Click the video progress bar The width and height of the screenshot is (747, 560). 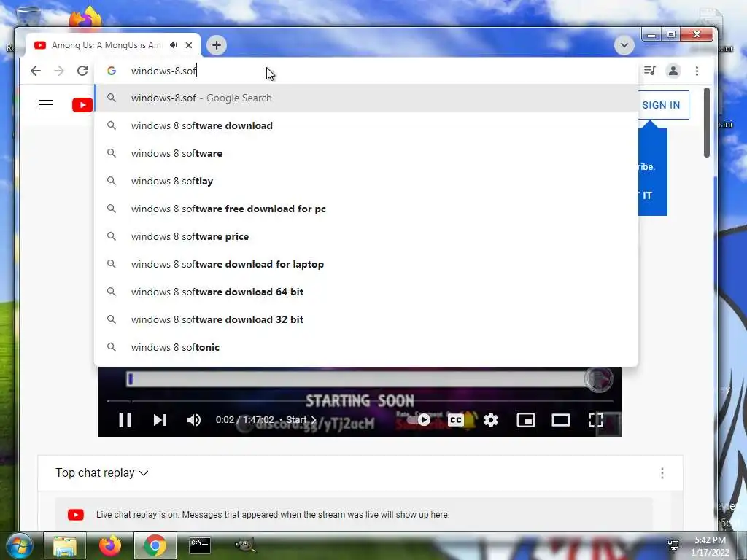pos(360,402)
